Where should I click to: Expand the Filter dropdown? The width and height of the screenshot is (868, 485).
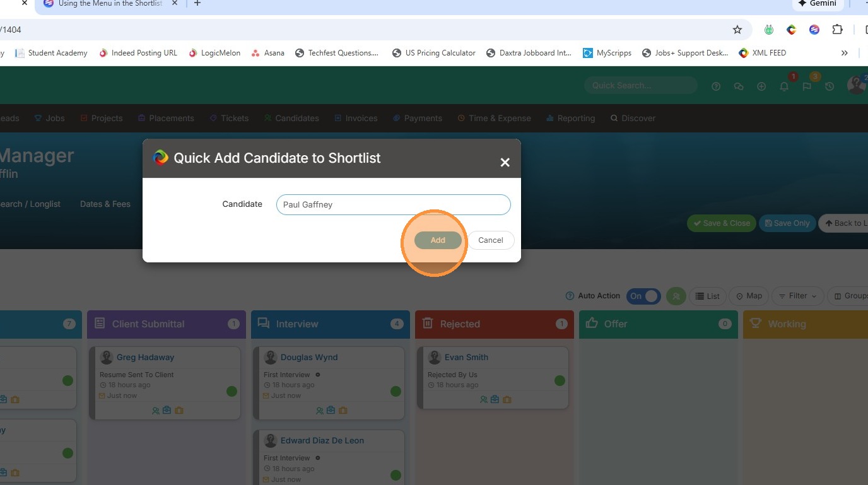tap(797, 296)
